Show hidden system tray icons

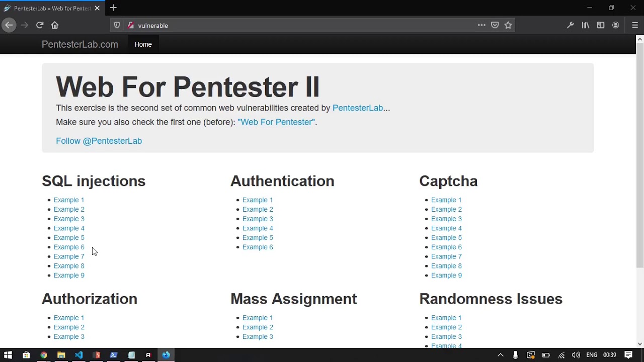[x=500, y=355]
